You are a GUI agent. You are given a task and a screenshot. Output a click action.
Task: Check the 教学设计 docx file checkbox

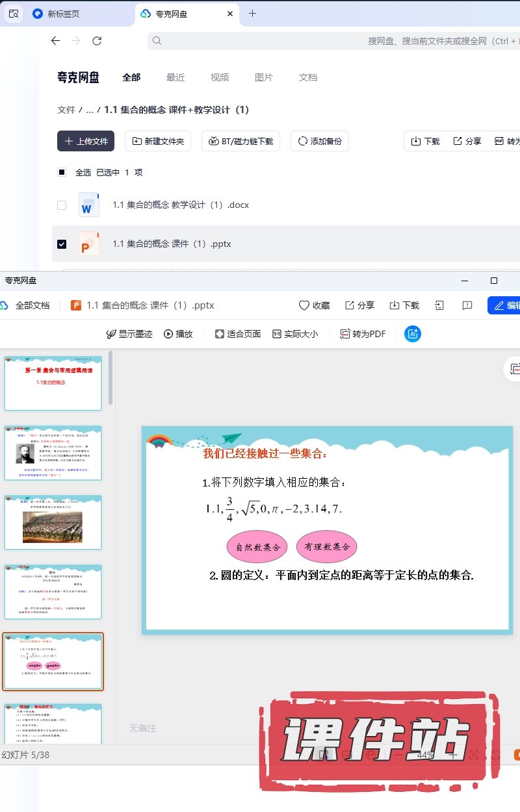(62, 205)
